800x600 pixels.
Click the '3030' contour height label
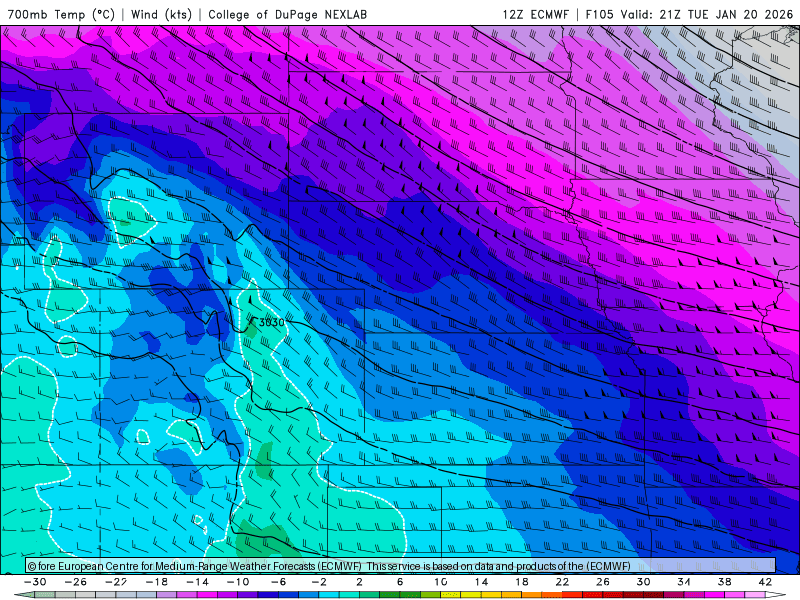[x=271, y=322]
